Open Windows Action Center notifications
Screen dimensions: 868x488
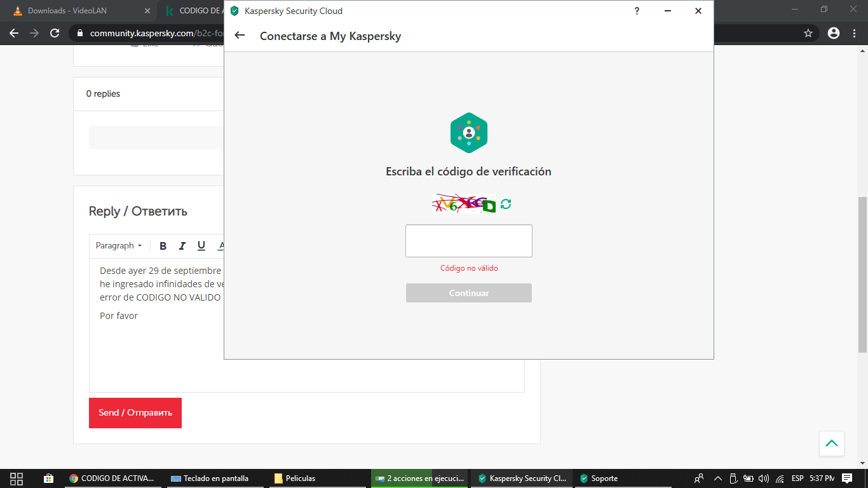coord(847,478)
